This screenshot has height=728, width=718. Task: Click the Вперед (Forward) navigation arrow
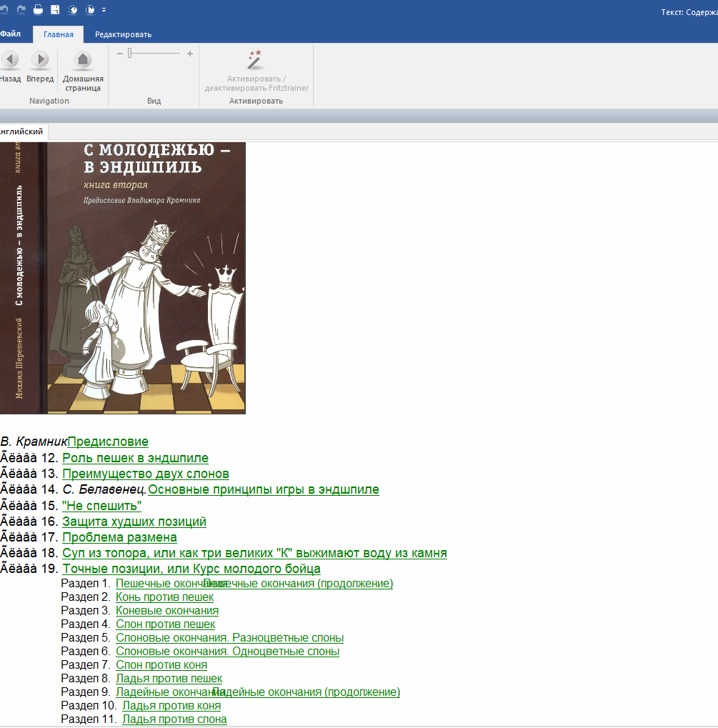pos(40,60)
